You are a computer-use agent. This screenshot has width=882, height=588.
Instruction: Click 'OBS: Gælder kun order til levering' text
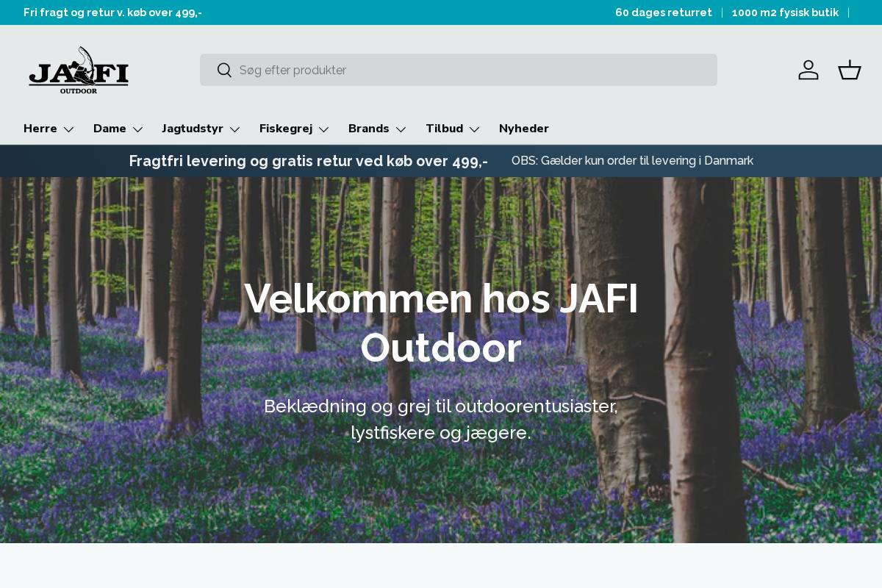(x=632, y=160)
